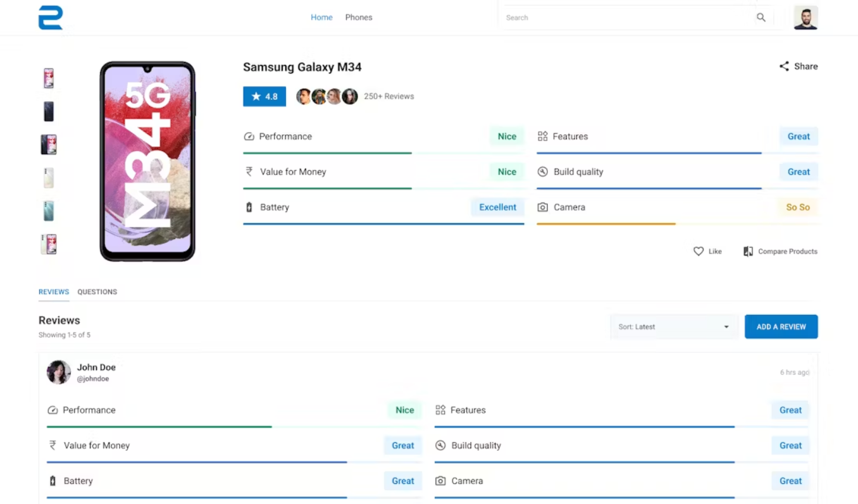Click the main Galaxy M34 product image

click(147, 161)
